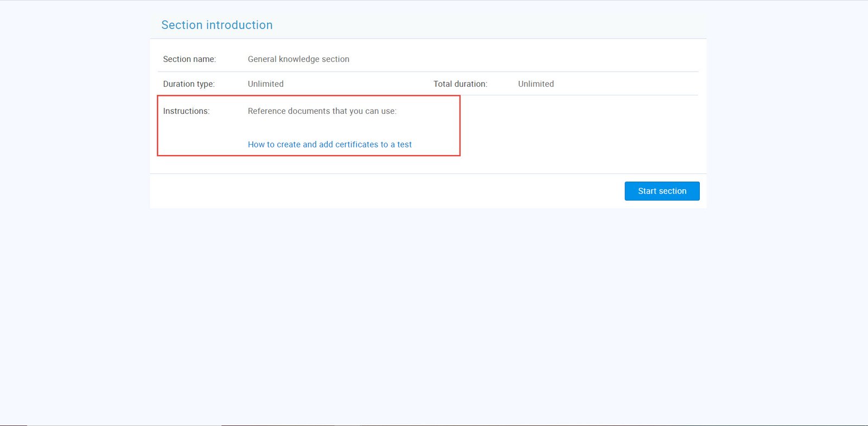
Task: Click the word knowledge in section name
Action: [x=299, y=59]
